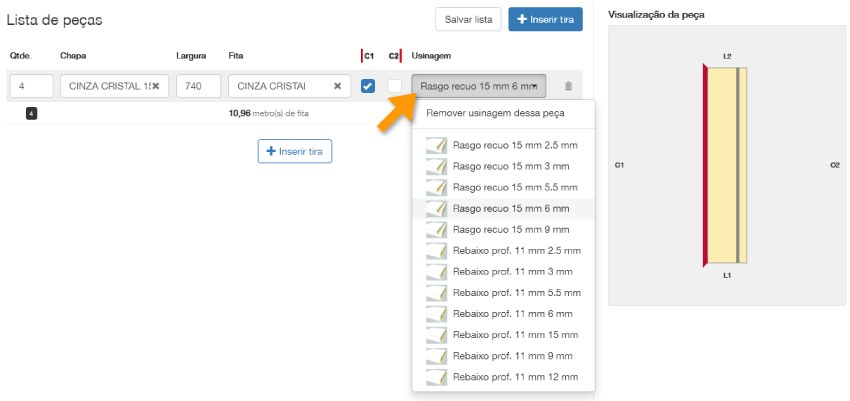Click the Lista de peças heading
Viewport: 850px width, 401px height.
[x=54, y=20]
